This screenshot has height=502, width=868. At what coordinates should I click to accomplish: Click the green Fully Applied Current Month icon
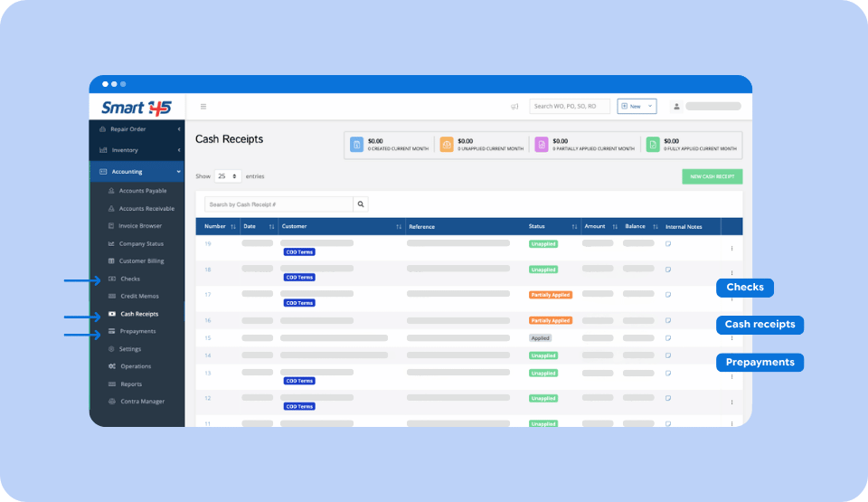tap(653, 145)
